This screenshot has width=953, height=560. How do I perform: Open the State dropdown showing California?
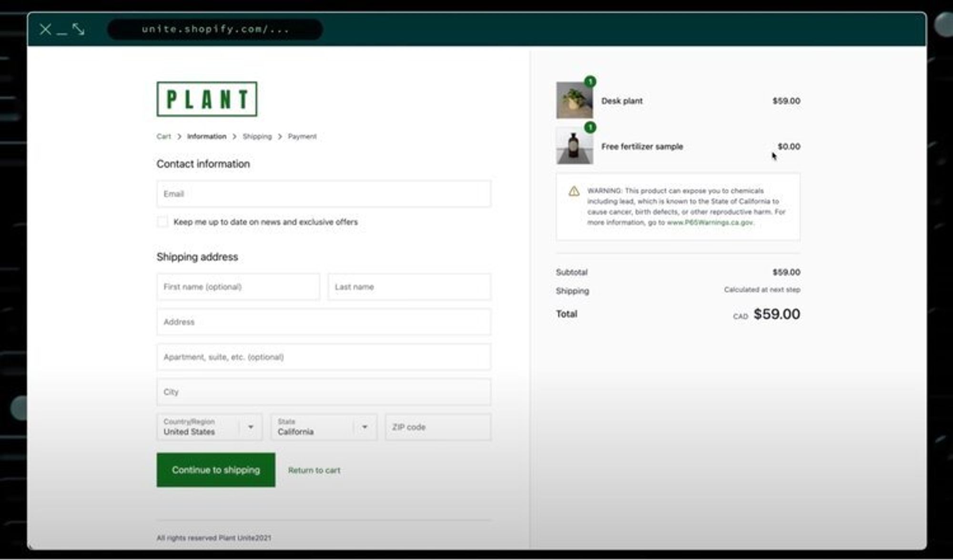(x=324, y=427)
